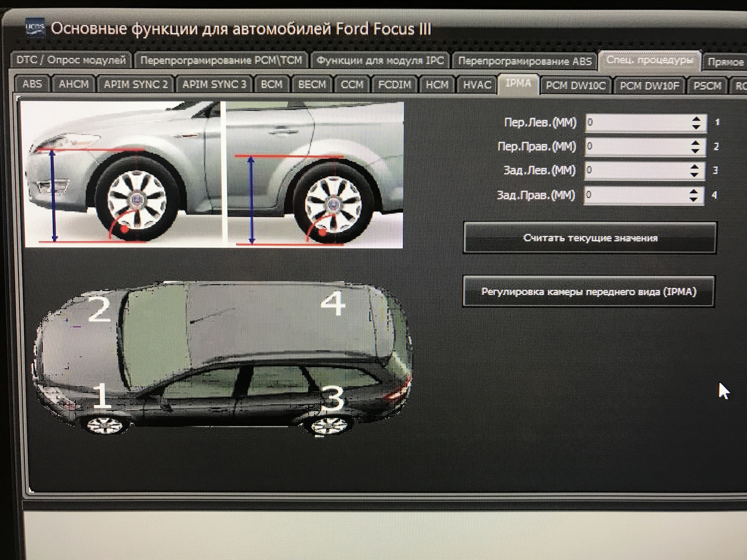Viewport: 747px width, 560px height.
Task: Open the DTC / Опрос модулей tab
Action: tap(71, 60)
